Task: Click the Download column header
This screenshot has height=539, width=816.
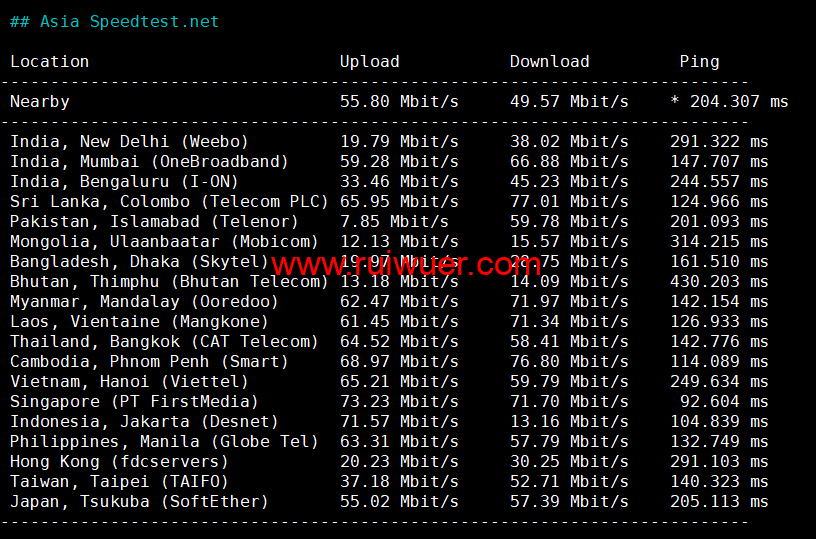Action: pyautogui.click(x=549, y=61)
